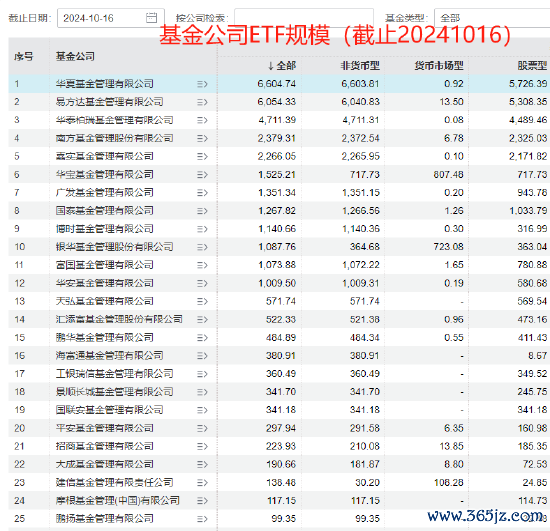Click details arrow icon for 博时基金管理有限公司

coord(202,229)
